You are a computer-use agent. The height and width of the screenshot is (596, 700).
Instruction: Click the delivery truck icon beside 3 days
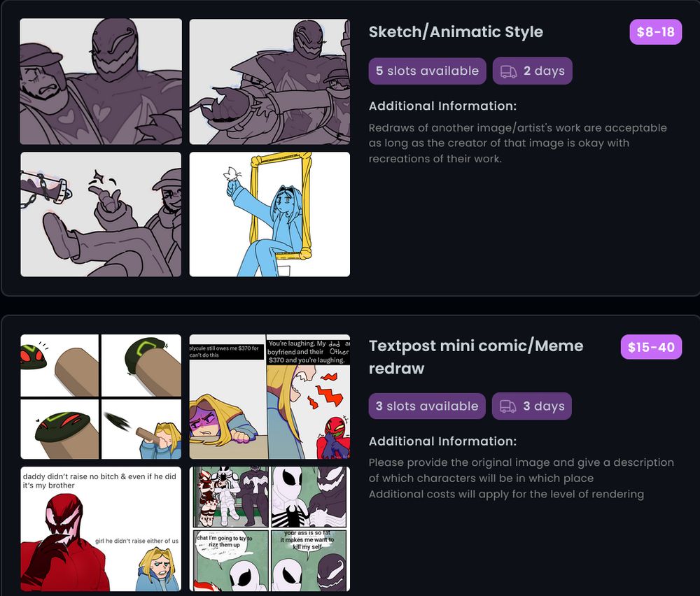(x=507, y=406)
